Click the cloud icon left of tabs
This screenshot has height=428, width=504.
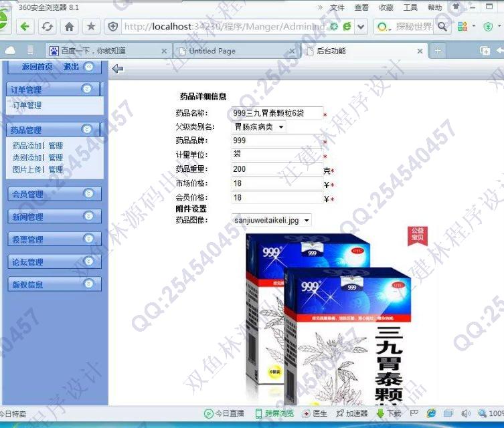point(10,50)
